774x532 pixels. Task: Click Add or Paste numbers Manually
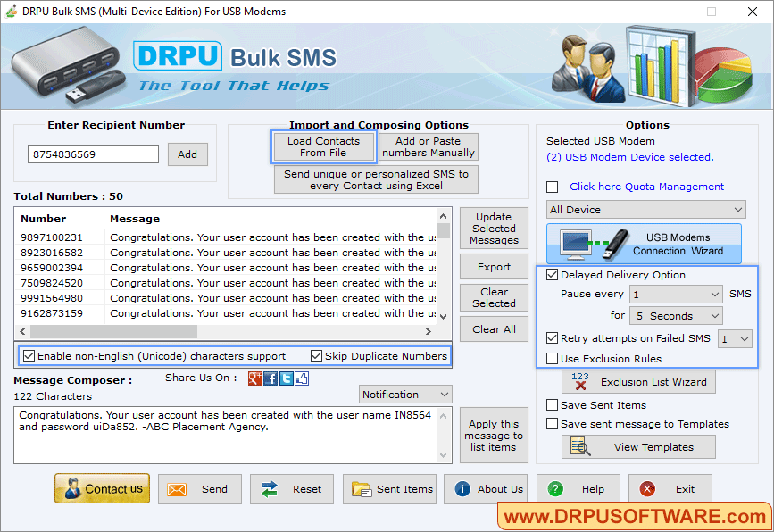tap(428, 147)
